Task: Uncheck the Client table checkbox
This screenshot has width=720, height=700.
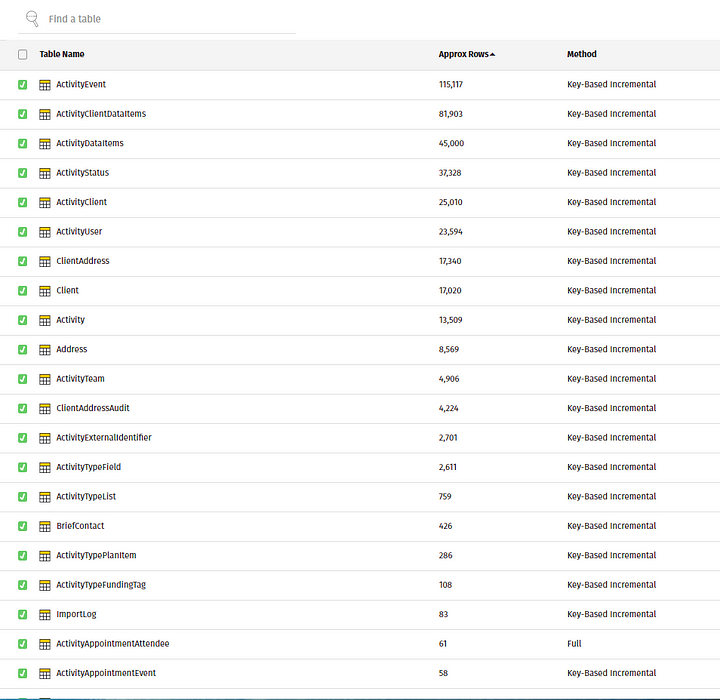Action: [23, 291]
